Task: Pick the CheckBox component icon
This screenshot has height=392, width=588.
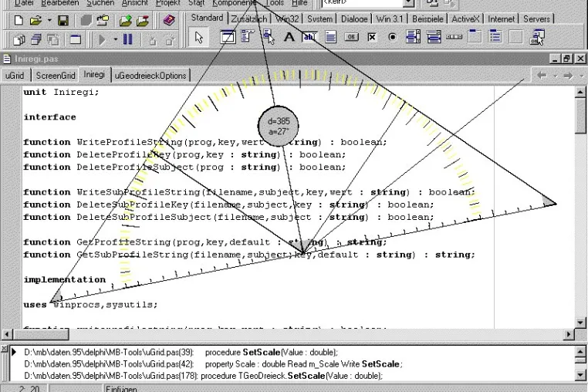Action: 372,37
